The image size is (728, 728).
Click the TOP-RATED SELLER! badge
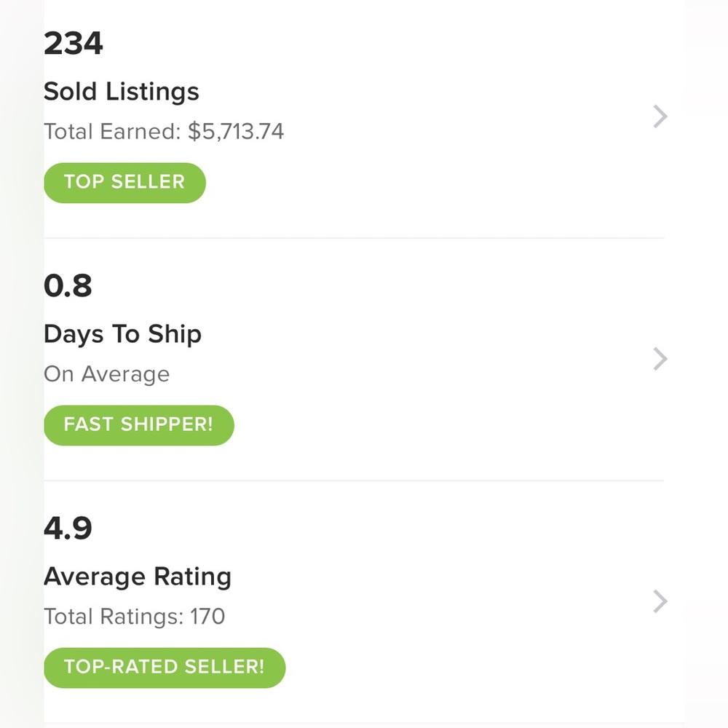[164, 667]
